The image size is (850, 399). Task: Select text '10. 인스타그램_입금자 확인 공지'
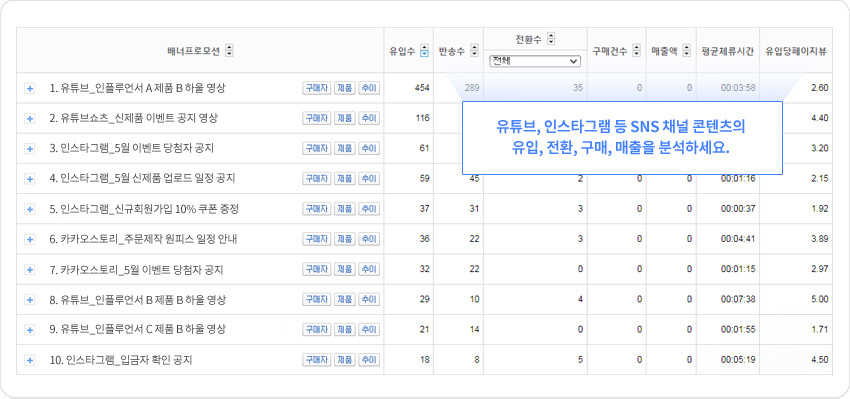(x=120, y=360)
